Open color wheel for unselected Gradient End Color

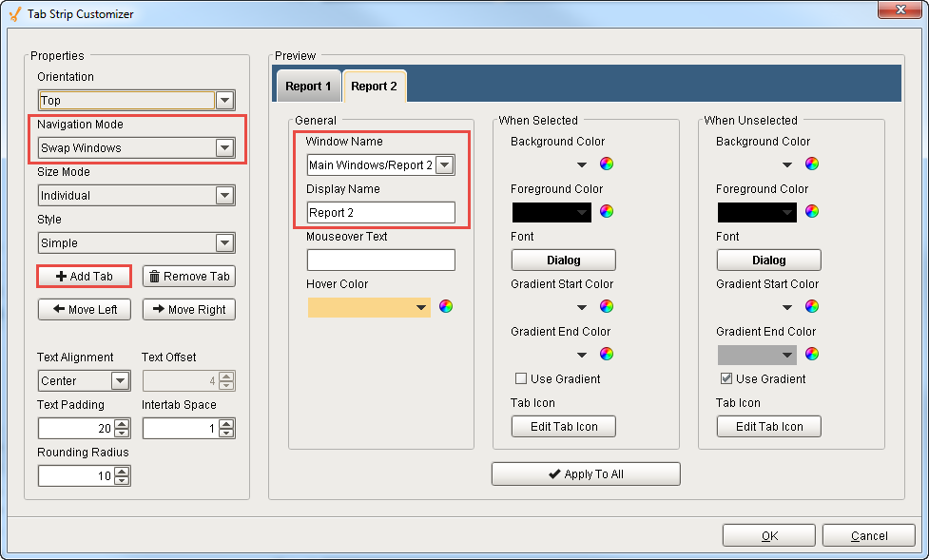pyautogui.click(x=812, y=354)
